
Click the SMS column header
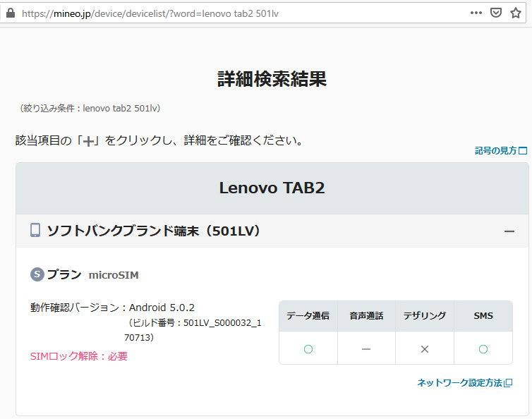click(483, 316)
